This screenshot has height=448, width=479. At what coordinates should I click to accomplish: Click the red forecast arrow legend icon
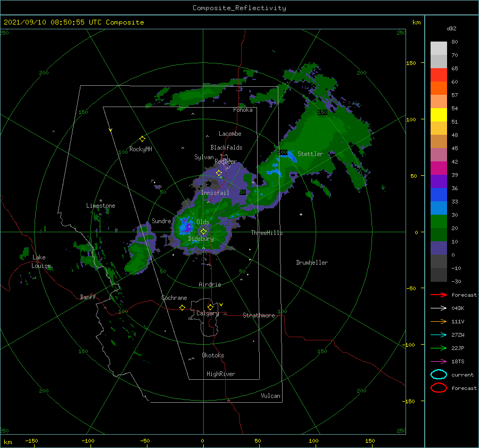pos(439,295)
